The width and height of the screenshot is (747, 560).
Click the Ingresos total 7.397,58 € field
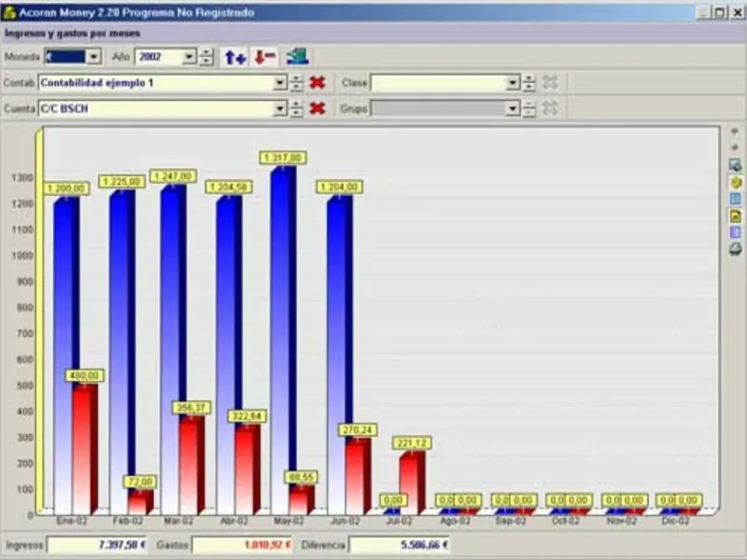pyautogui.click(x=97, y=545)
